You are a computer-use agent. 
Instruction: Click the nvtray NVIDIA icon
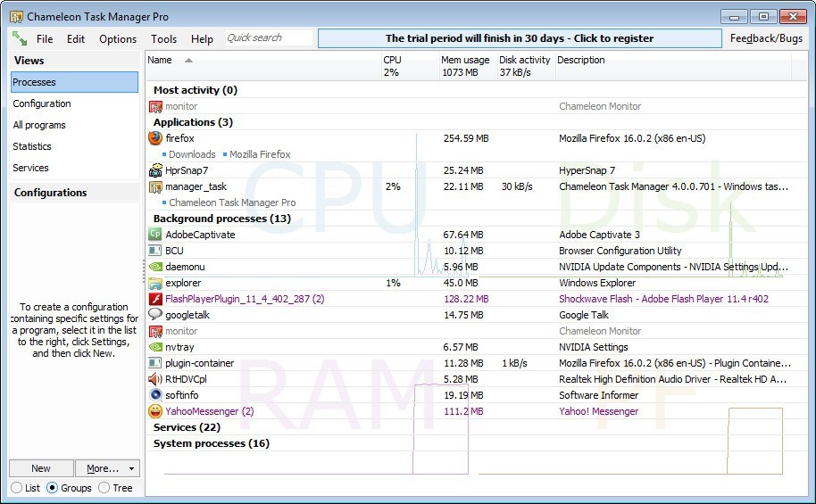coord(155,346)
